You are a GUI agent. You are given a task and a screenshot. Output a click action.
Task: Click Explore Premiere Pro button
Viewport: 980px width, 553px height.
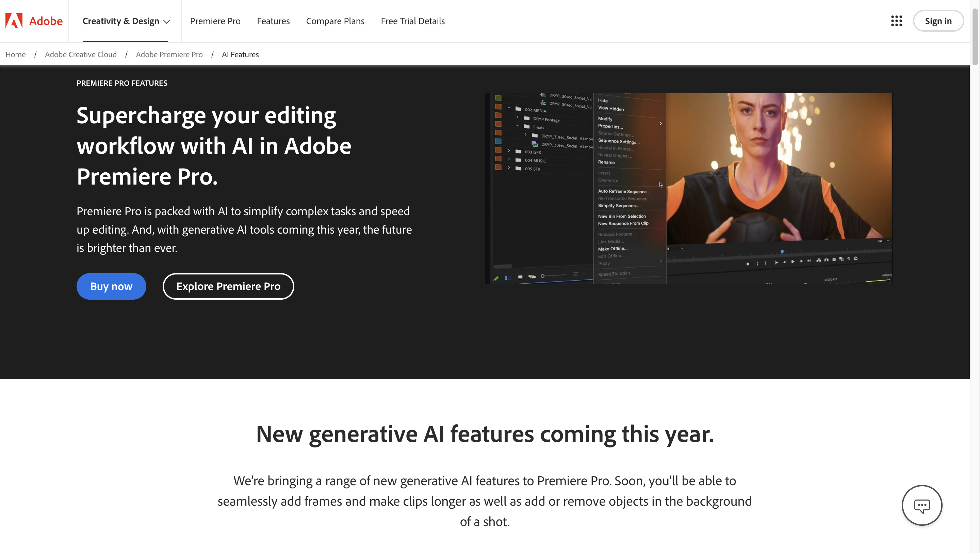[x=228, y=286]
